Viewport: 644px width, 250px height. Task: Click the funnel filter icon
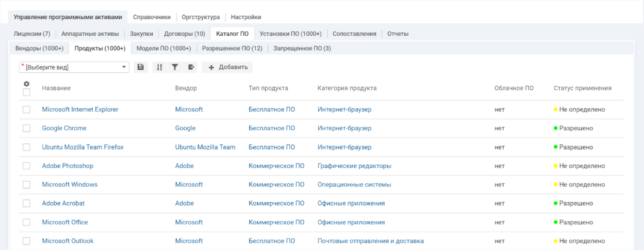(175, 67)
